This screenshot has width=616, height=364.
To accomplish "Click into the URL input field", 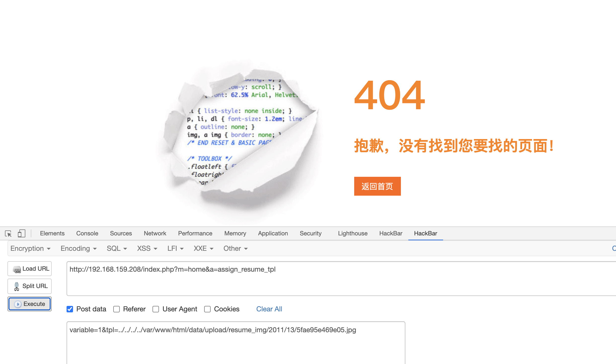I will pyautogui.click(x=340, y=279).
